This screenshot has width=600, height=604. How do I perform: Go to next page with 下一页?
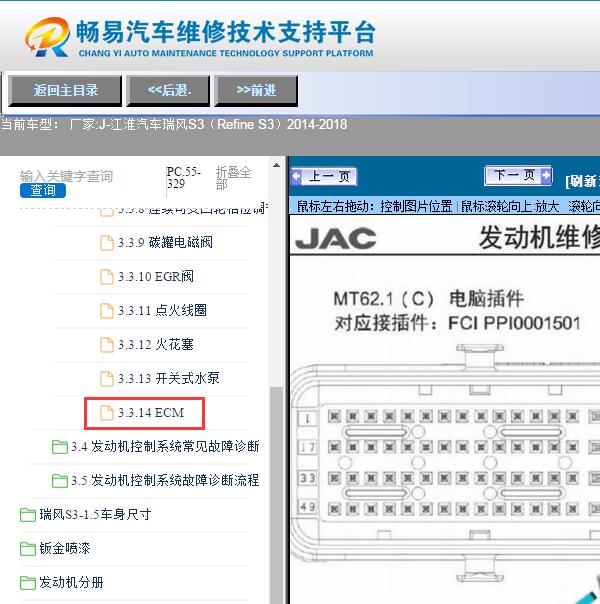(518, 175)
